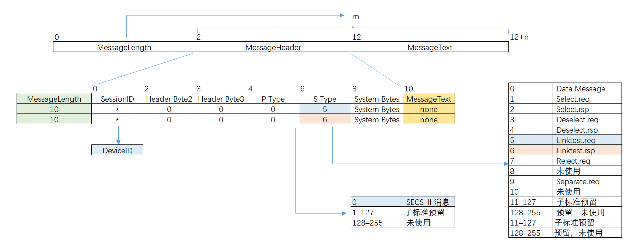Viewport: 644px width, 248px height.
Task: Click the MessageHeader segment in the top bar
Action: (x=273, y=47)
